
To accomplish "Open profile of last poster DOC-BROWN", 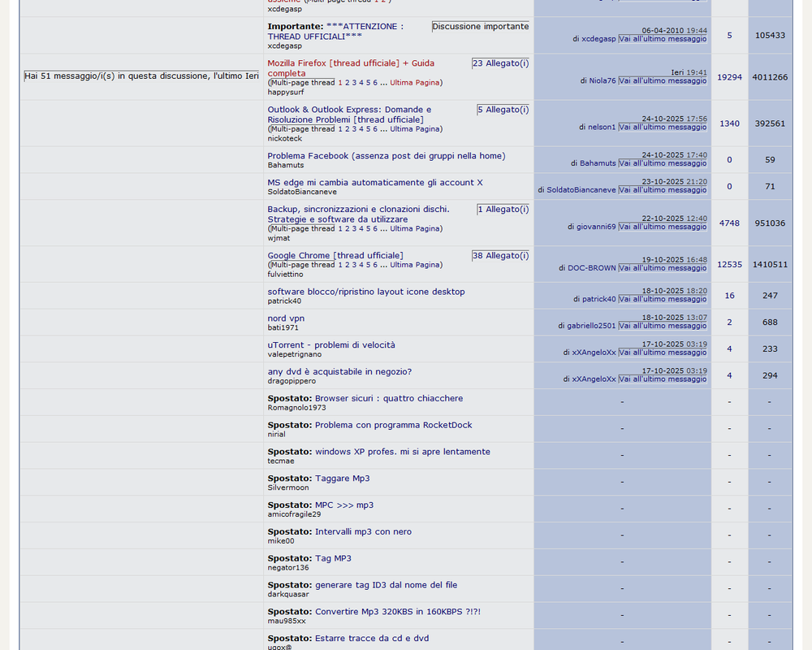I will point(592,268).
